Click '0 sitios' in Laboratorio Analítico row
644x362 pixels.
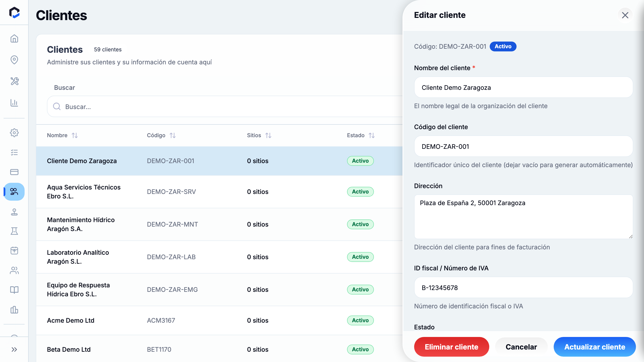coord(258,257)
